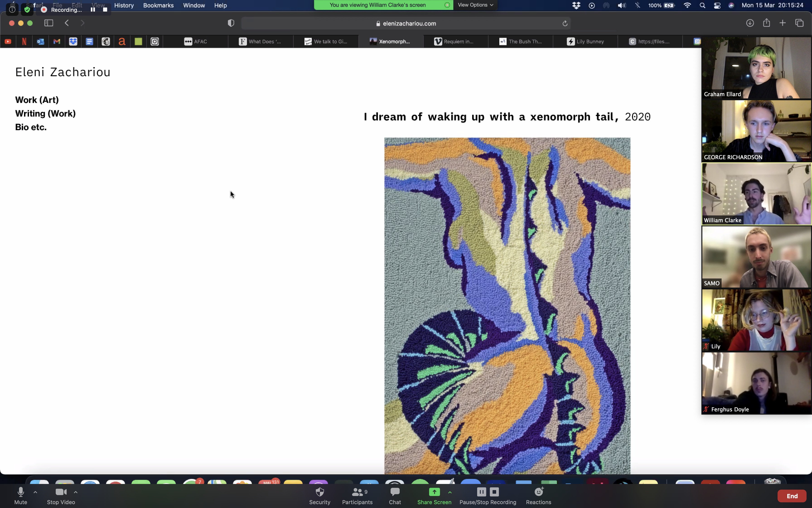812x508 pixels.
Task: Open the Security shield menu
Action: coord(319,496)
